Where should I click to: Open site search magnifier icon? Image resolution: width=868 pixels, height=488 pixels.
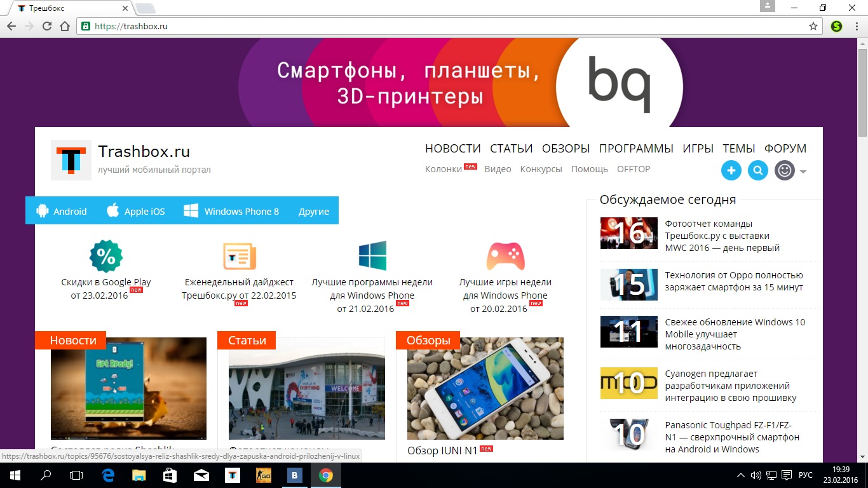[758, 170]
